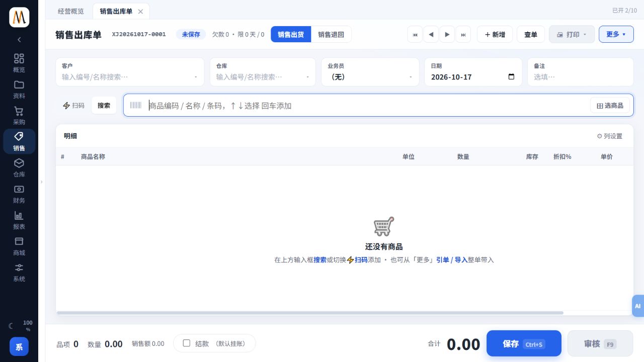Switch input mode to 扫码
This screenshot has width=644, height=362.
73,106
